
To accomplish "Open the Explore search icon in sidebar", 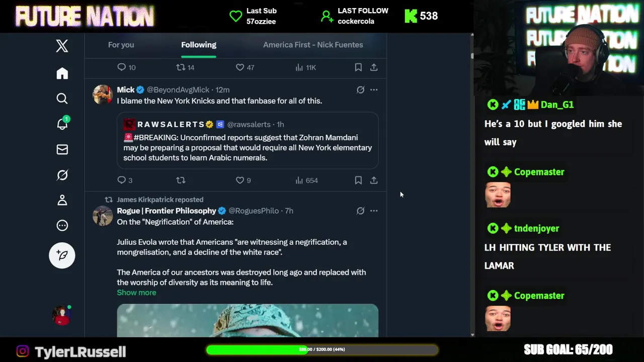I will pyautogui.click(x=62, y=99).
